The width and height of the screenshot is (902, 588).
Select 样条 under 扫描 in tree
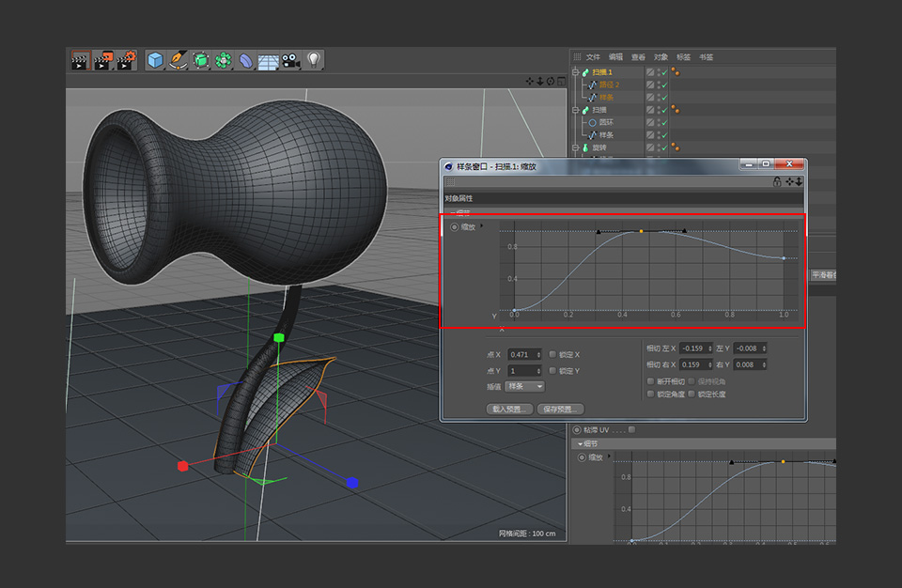point(606,135)
